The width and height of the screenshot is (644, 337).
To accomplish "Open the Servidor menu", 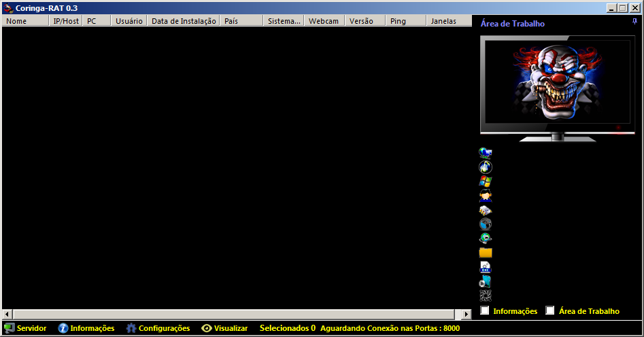I will (x=26, y=328).
